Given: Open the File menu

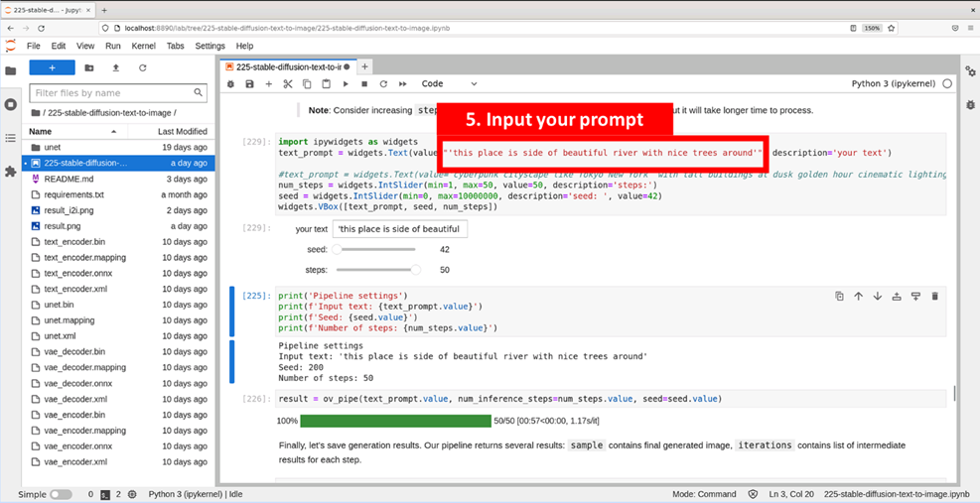Looking at the screenshot, I should click(x=33, y=46).
